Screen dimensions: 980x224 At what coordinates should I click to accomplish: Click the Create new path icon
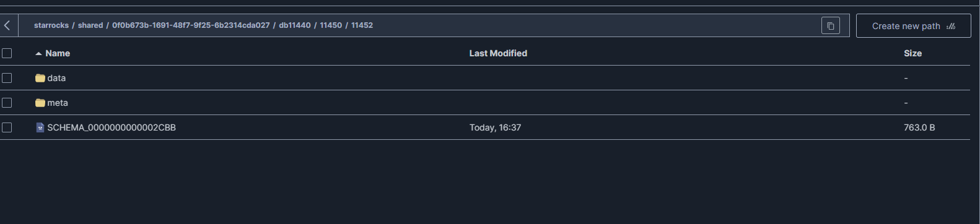pos(951,26)
